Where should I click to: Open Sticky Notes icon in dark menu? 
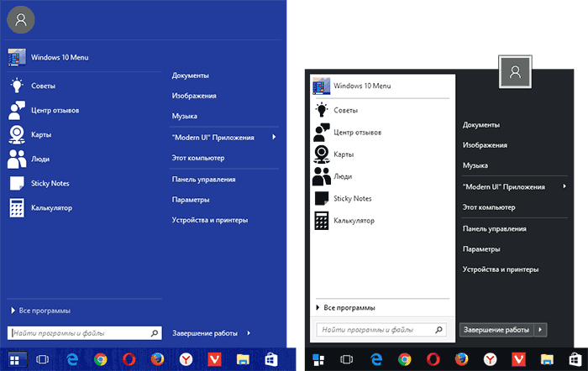coord(322,198)
